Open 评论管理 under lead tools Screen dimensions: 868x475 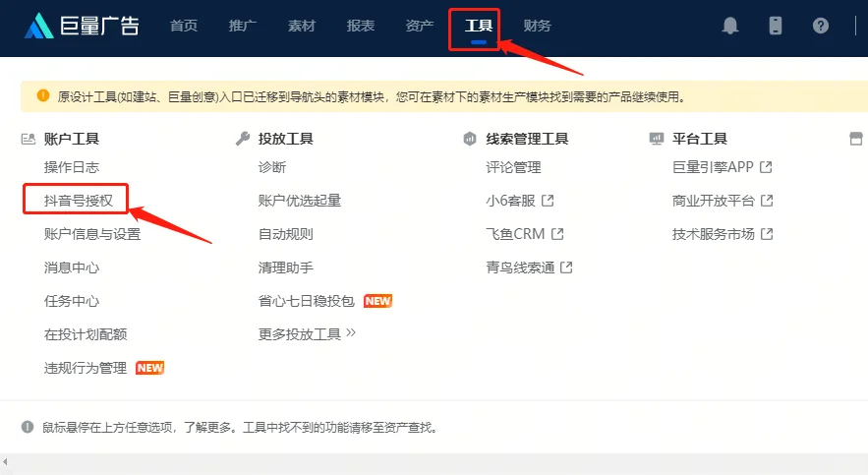click(513, 167)
